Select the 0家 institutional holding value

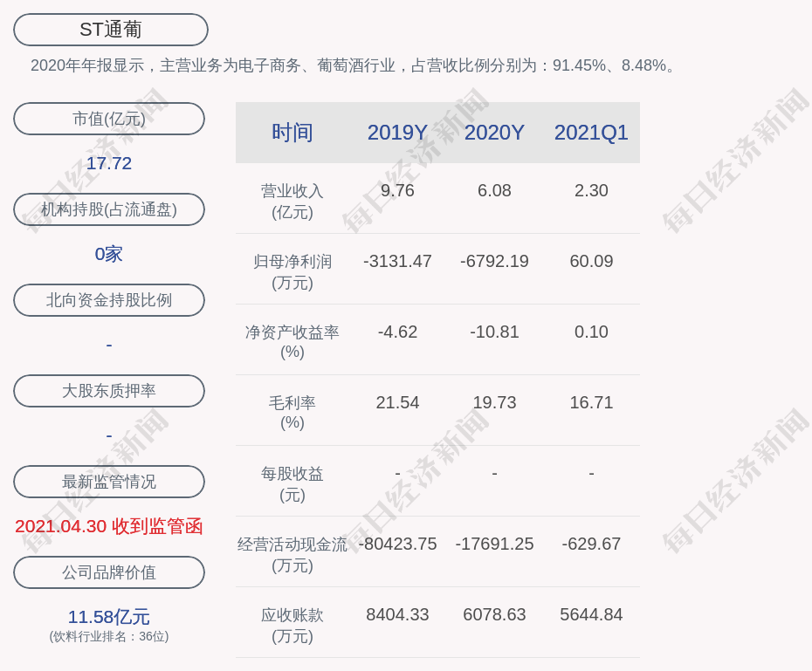(109, 254)
